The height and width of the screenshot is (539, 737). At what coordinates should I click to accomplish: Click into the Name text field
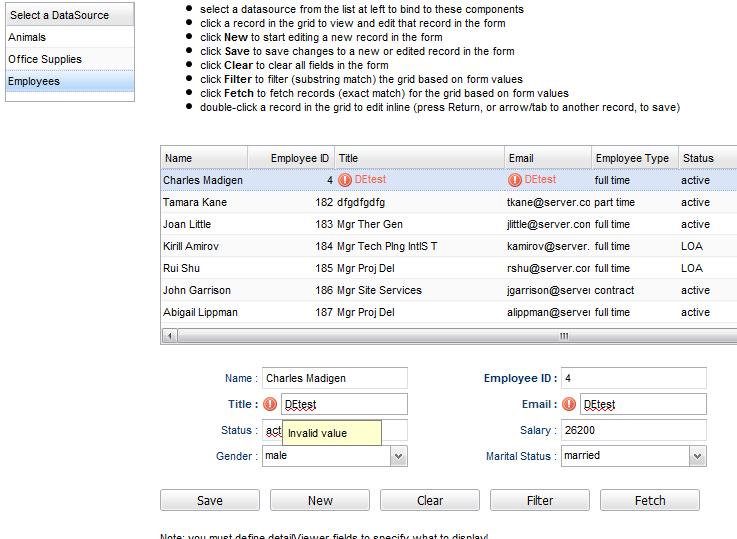tap(335, 379)
